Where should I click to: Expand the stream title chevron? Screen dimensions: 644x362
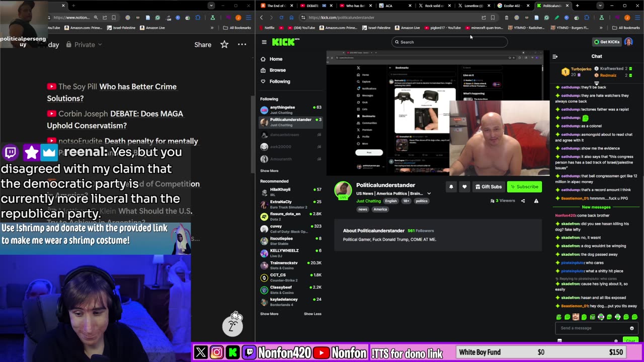click(x=429, y=194)
